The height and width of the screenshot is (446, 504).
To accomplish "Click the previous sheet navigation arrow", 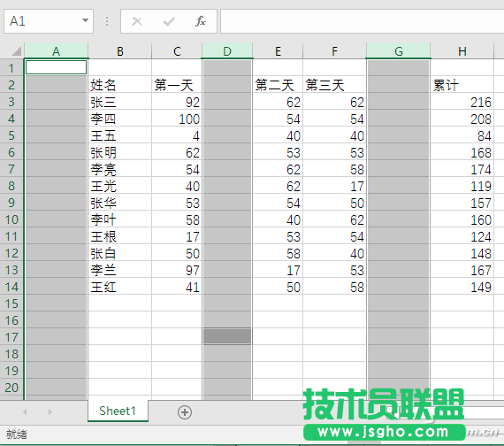I will pyautogui.click(x=25, y=411).
